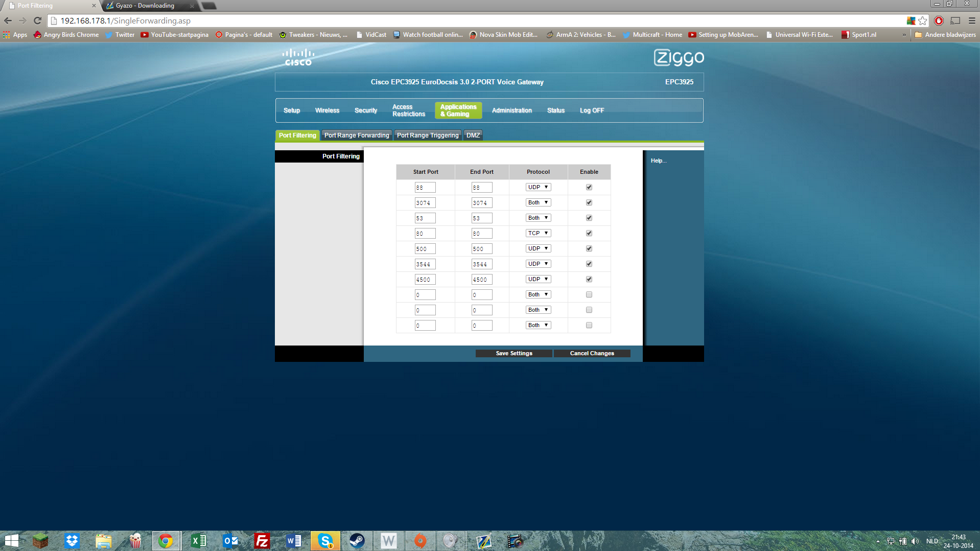This screenshot has width=980, height=551.
Task: Open Outlook from the taskbar
Action: click(x=230, y=541)
